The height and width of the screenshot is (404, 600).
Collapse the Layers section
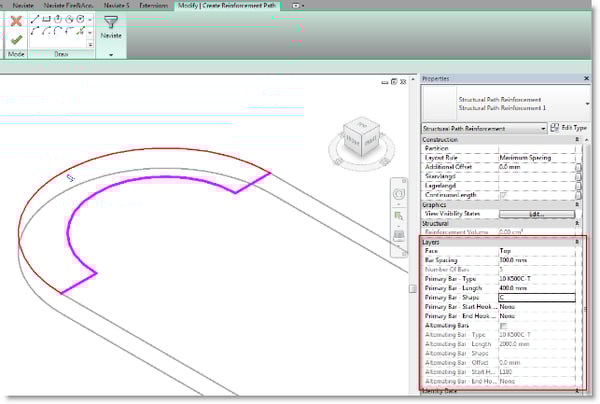point(577,242)
